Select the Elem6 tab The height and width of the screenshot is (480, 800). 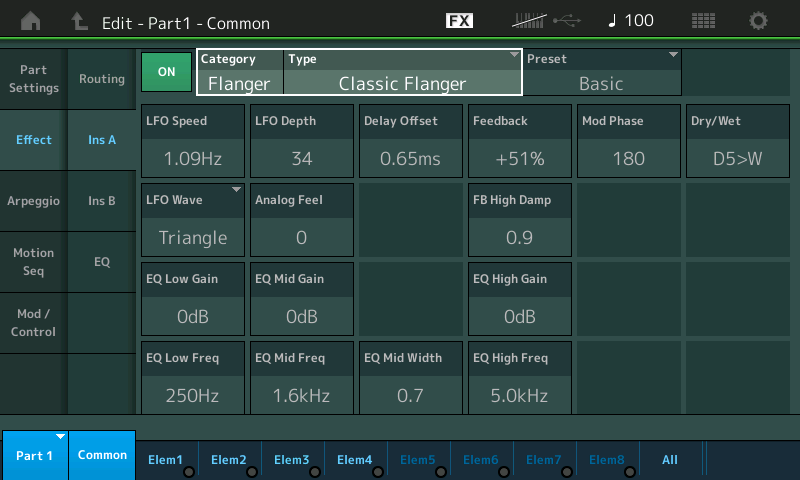click(482, 460)
